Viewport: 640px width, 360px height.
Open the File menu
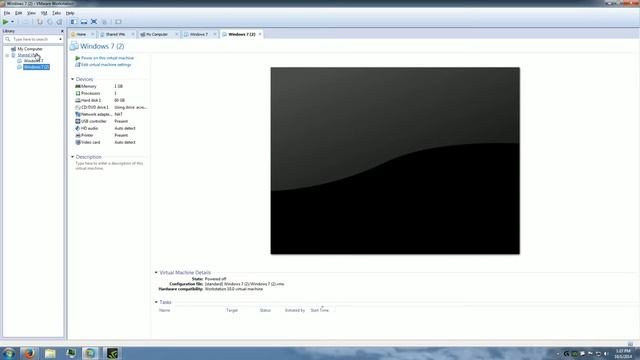(x=7, y=13)
